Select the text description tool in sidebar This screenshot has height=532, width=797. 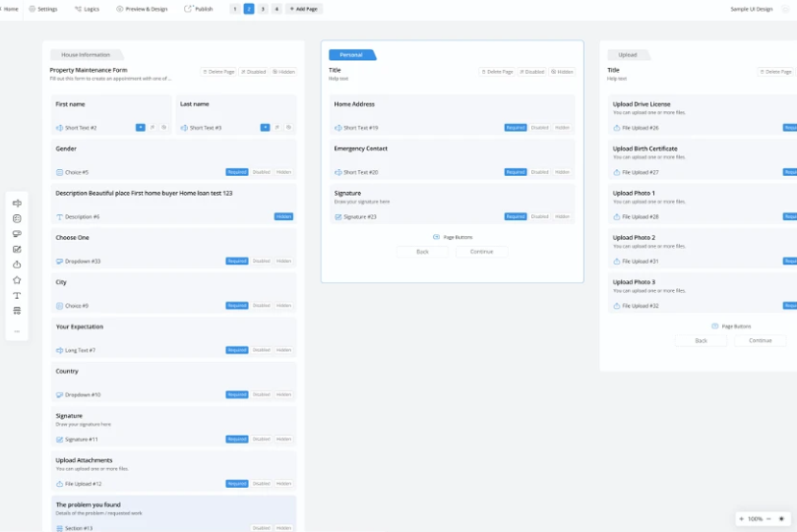(x=17, y=295)
